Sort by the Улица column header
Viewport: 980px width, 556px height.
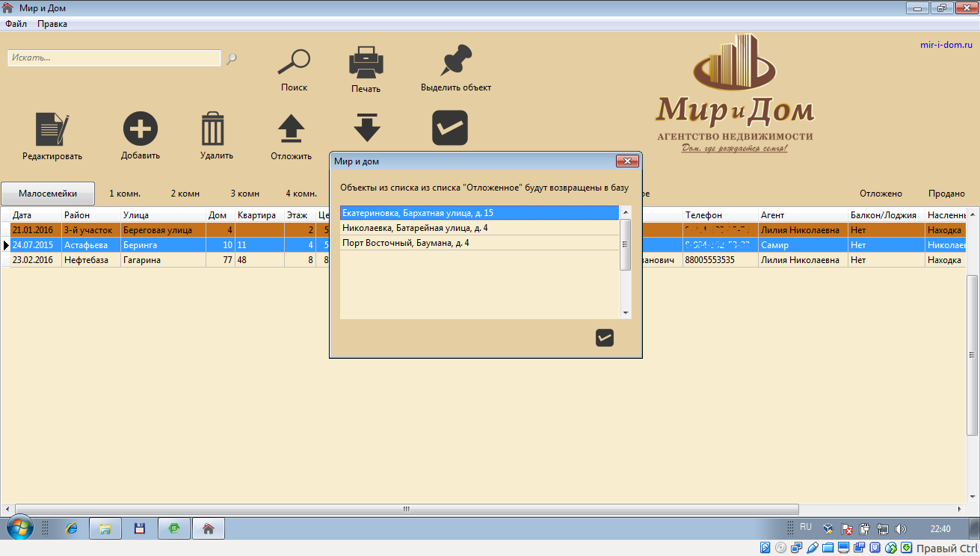(163, 215)
